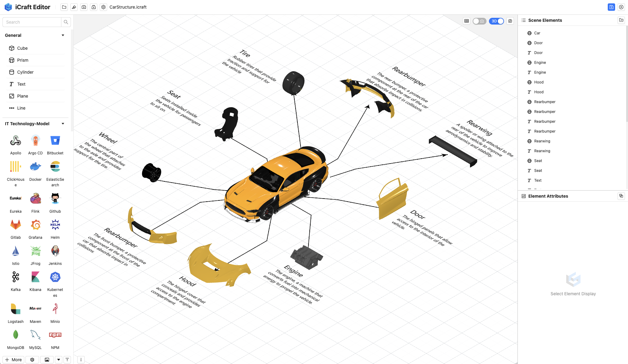Click the Prism primitive tool icon
This screenshot has height=364, width=628.
12,60
